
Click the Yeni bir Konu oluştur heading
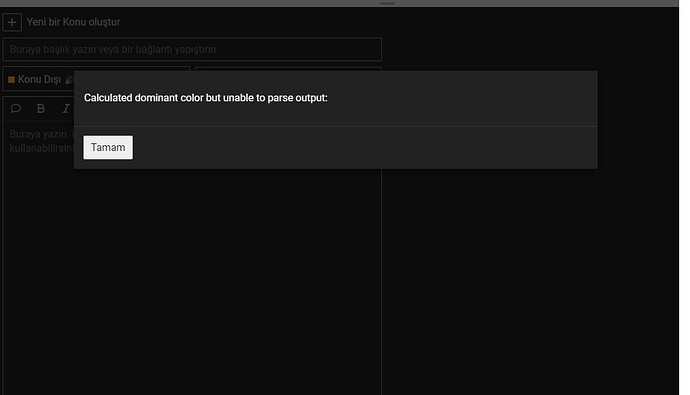(73, 22)
